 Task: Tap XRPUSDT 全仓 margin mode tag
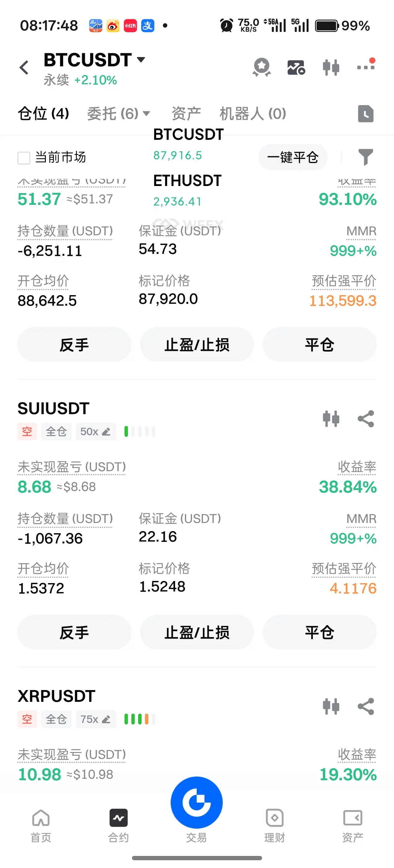(x=56, y=720)
